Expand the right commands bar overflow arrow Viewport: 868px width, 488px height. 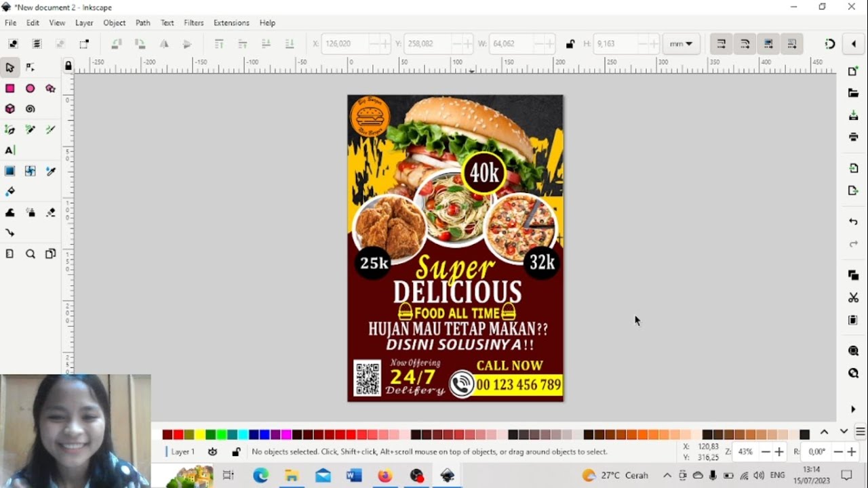tap(853, 409)
